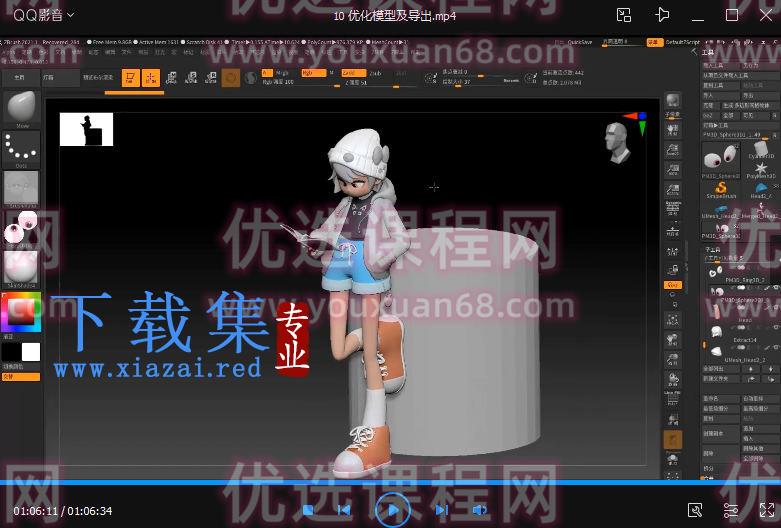781x528 pixels.
Task: Click the reference image thumbnail on canvas
Action: (x=86, y=130)
